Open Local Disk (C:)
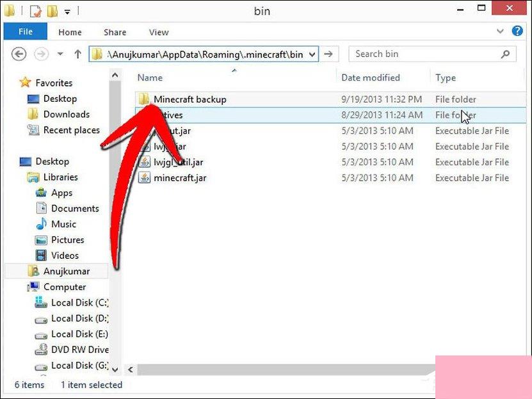The width and height of the screenshot is (532, 399). [80, 302]
